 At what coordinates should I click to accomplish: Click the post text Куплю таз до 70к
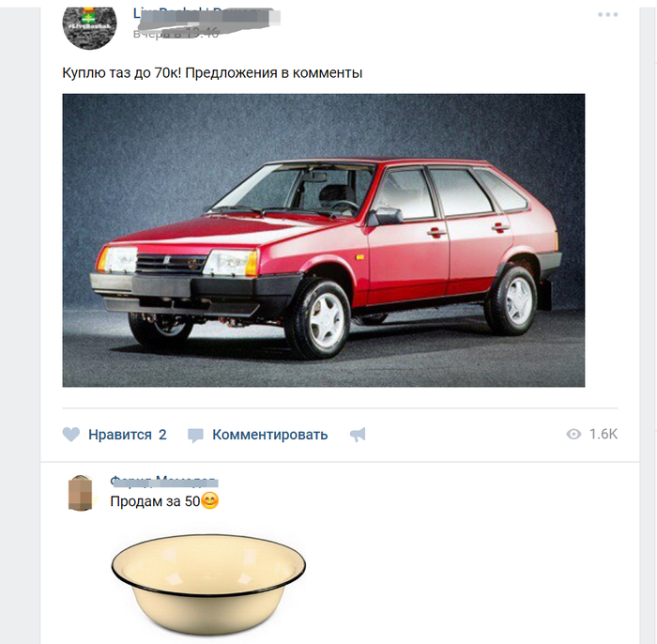pos(121,73)
